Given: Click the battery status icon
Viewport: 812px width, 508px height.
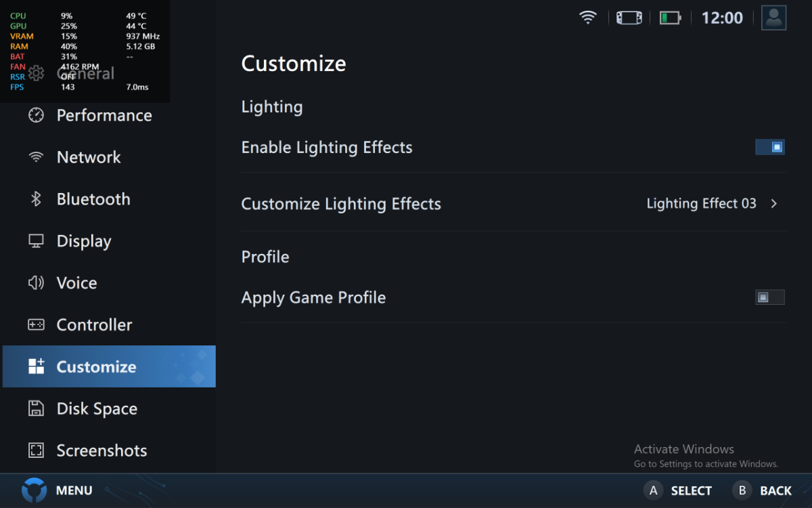Looking at the screenshot, I should pyautogui.click(x=670, y=18).
